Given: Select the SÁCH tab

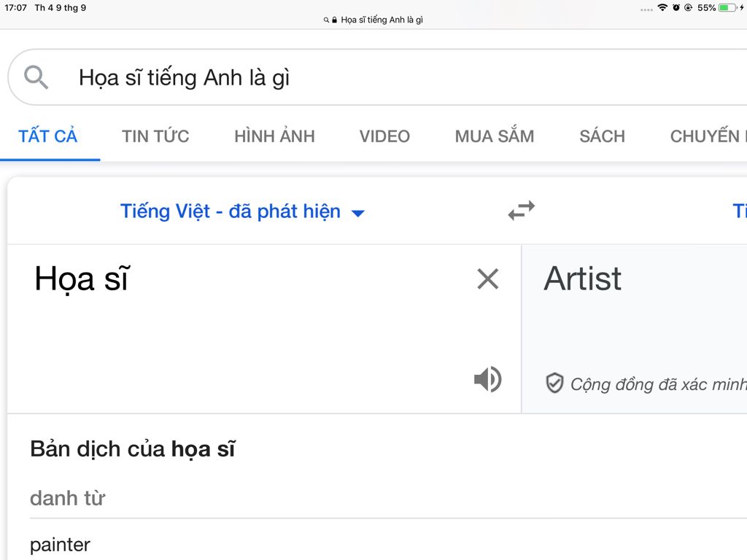Looking at the screenshot, I should point(602,136).
